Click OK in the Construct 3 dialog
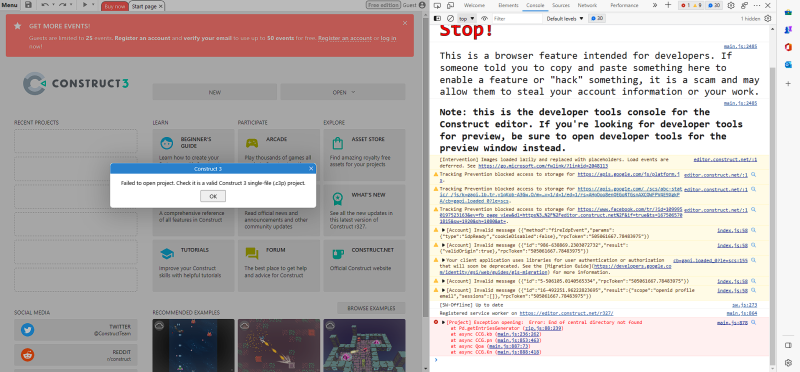The height and width of the screenshot is (372, 800). (213, 196)
